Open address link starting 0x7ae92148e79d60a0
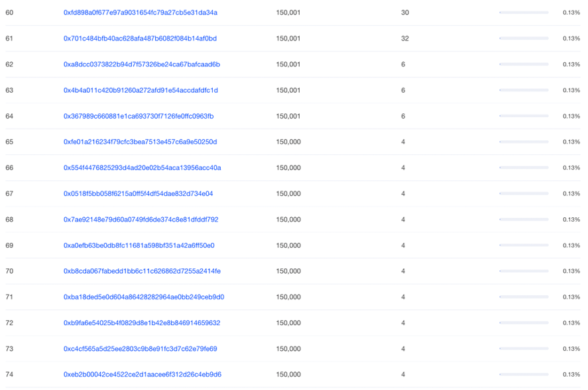This screenshot has height=390, width=588. (x=141, y=219)
